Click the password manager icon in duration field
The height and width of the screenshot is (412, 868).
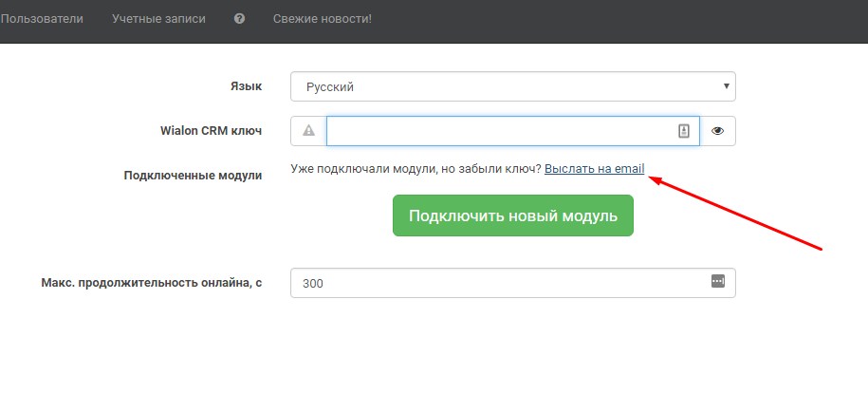coord(717,281)
